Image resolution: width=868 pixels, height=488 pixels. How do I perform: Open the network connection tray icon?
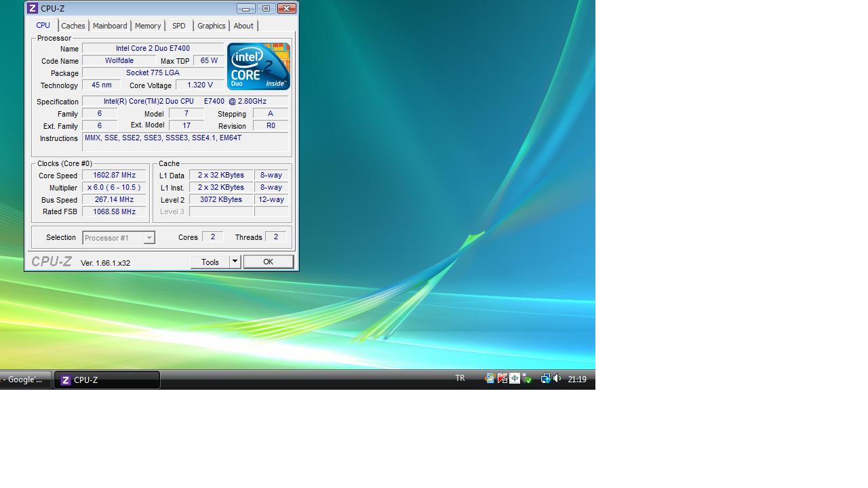545,379
